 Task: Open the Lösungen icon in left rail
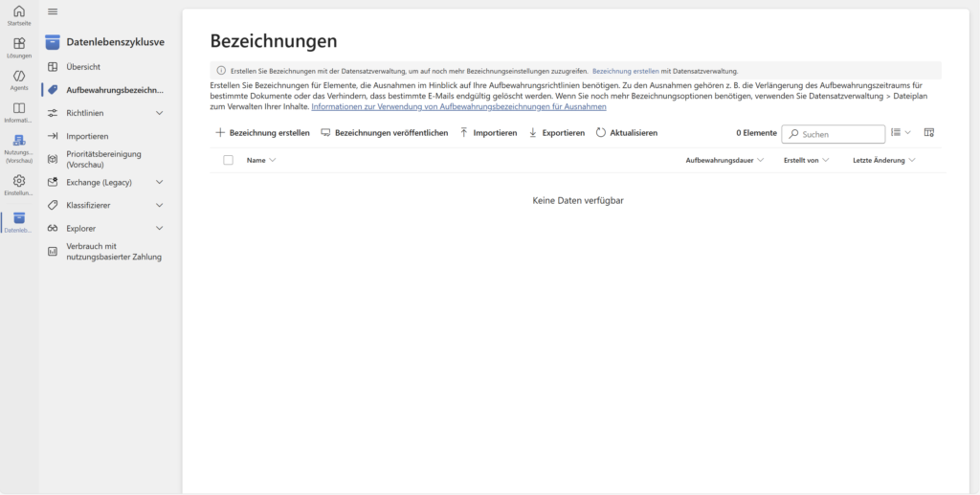click(18, 47)
